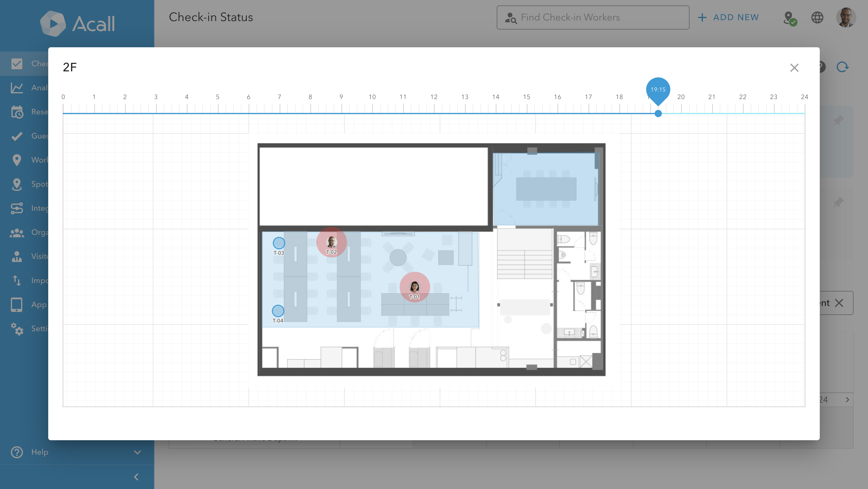This screenshot has height=489, width=868.
Task: Open the Integration sidebar icon
Action: click(x=17, y=208)
